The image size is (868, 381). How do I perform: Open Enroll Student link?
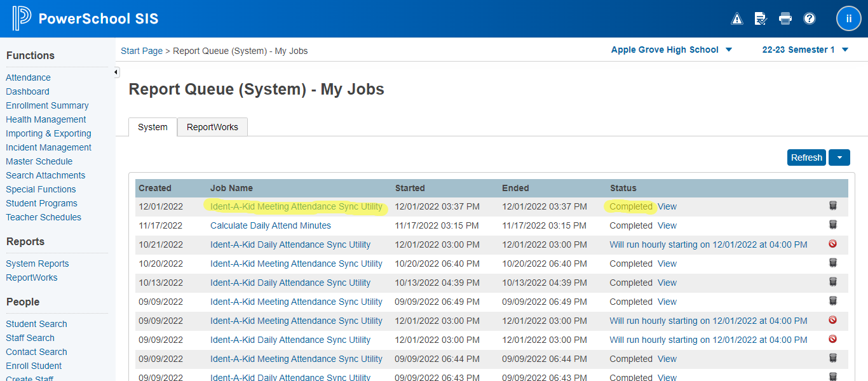(34, 366)
